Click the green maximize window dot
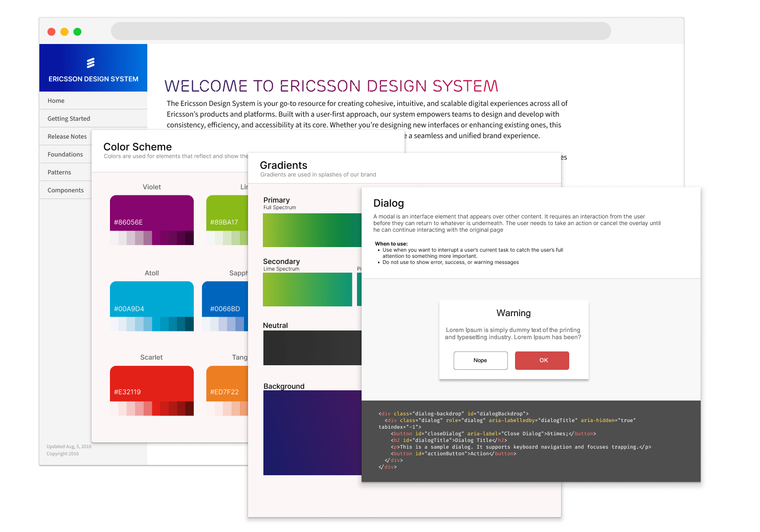760x532 pixels. point(77,32)
